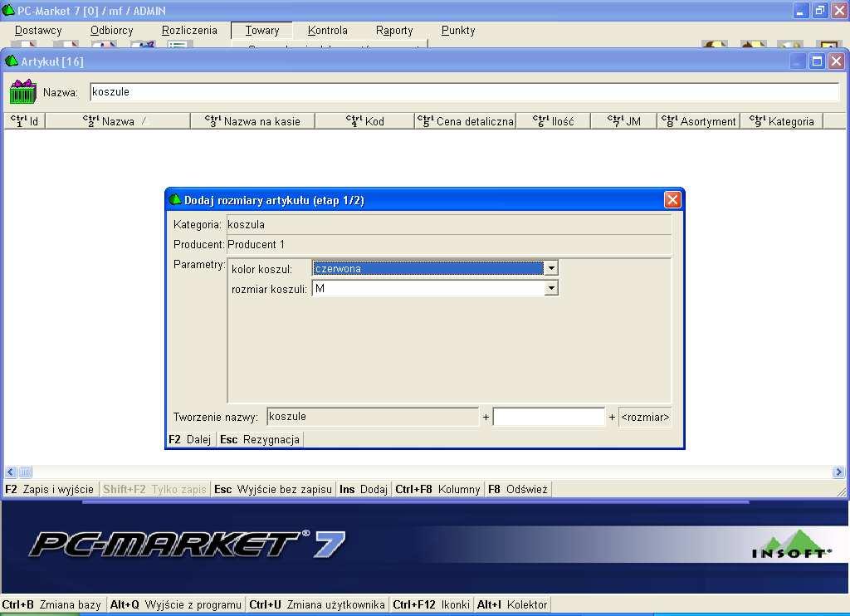Open the Kontrola menu
Screen dimensions: 850x616
point(327,31)
